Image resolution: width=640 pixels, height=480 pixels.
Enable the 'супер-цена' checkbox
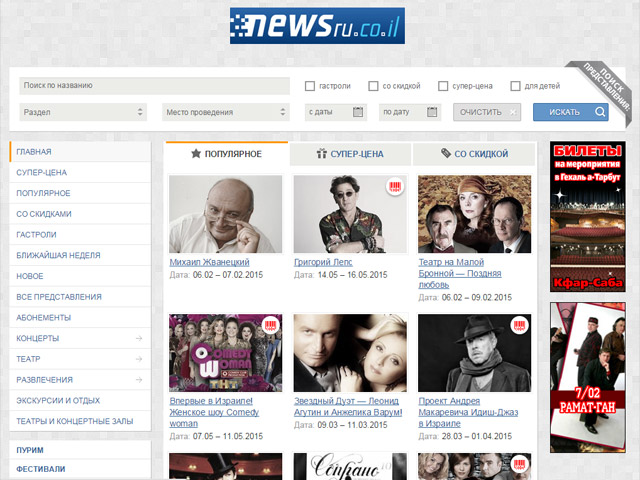[x=443, y=86]
